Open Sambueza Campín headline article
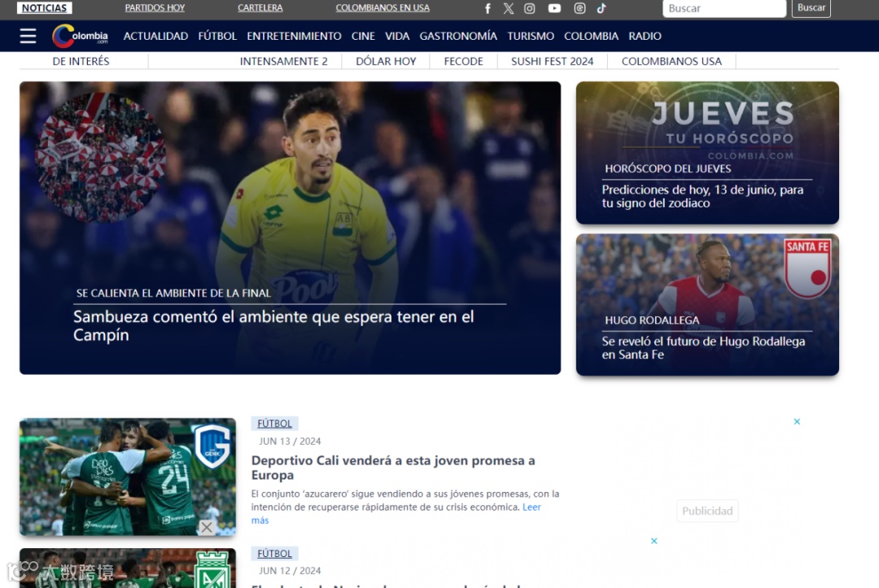Viewport: 879px width, 588px height. coord(273,325)
